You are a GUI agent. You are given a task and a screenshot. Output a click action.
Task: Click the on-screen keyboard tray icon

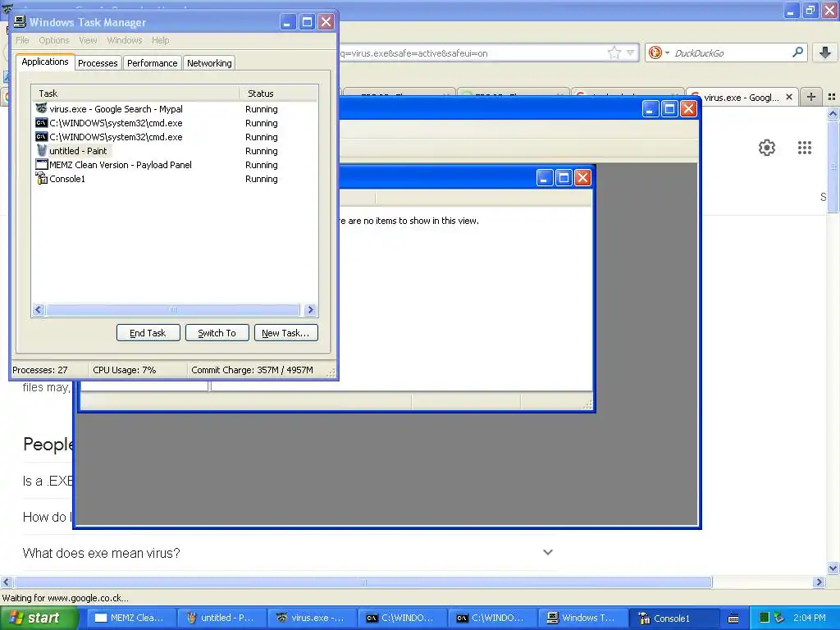pos(733,619)
